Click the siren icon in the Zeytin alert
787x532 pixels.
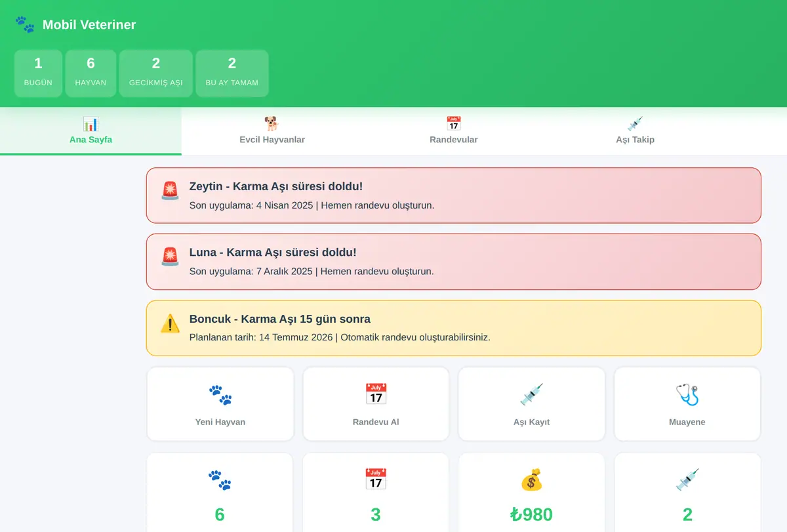[x=170, y=191]
